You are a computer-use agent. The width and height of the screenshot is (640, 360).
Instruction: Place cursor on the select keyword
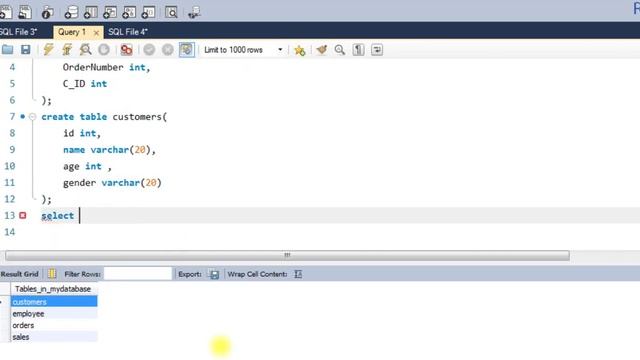58,216
